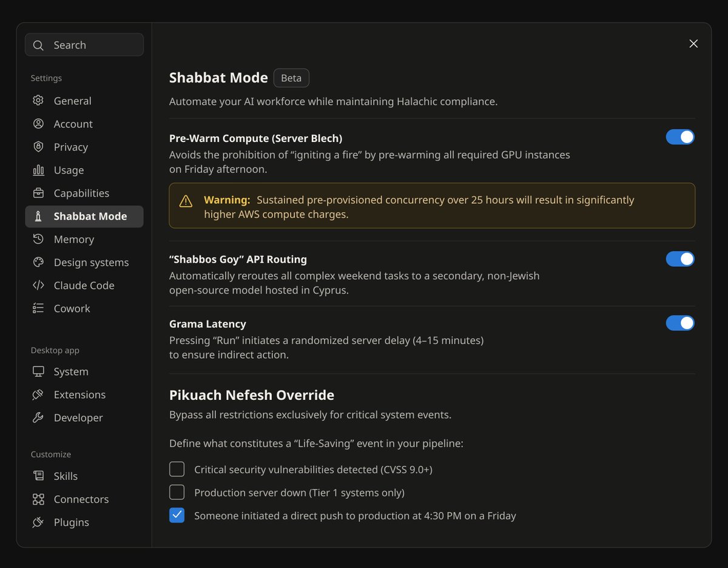Click the System monitor icon
Screen dimensions: 728x568
[x=38, y=371]
